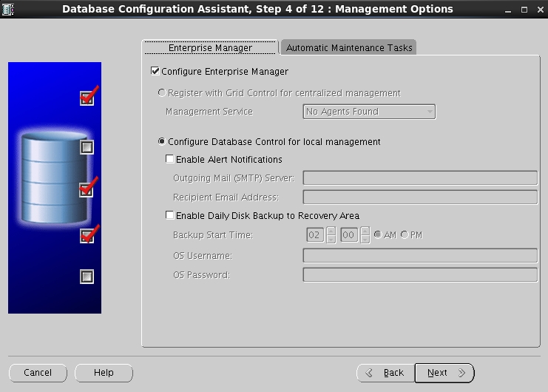Click the OS Username field

point(420,255)
